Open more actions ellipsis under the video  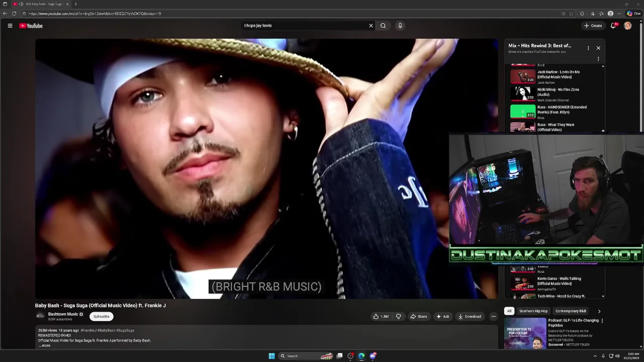[x=493, y=316]
